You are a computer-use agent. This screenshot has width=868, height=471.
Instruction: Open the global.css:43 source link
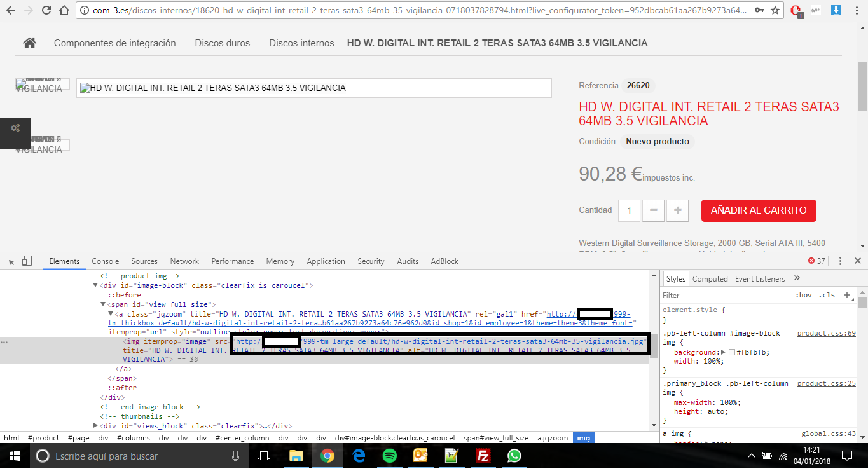click(829, 433)
